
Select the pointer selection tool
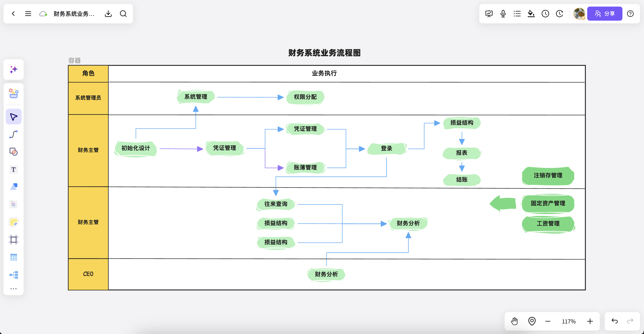[13, 117]
